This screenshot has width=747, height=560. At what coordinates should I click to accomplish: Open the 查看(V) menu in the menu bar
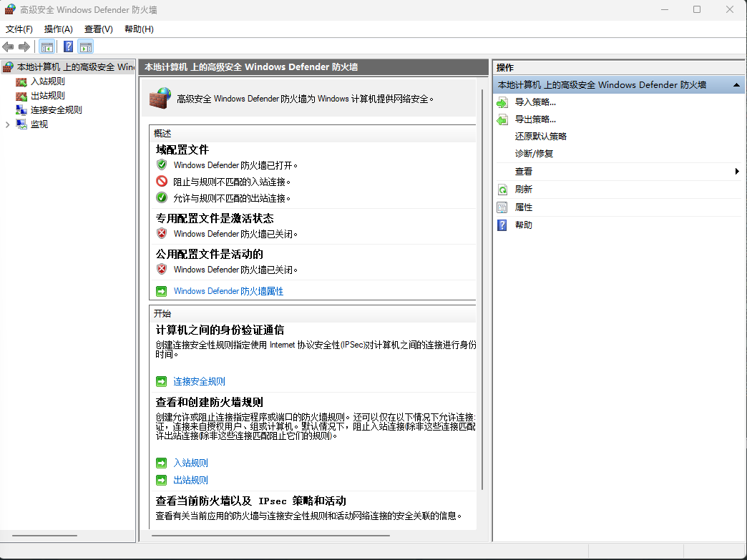click(99, 29)
